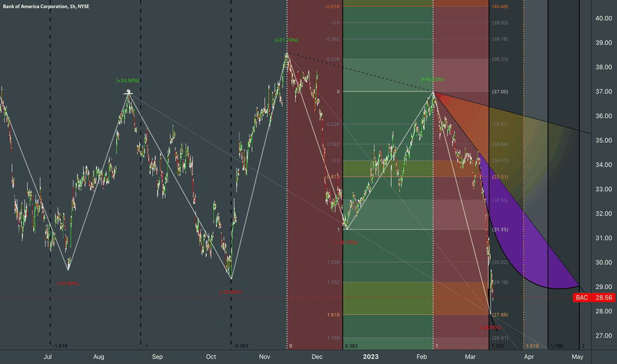The width and height of the screenshot is (617, 364).
Task: Select Nov on the time axis
Action: click(264, 357)
